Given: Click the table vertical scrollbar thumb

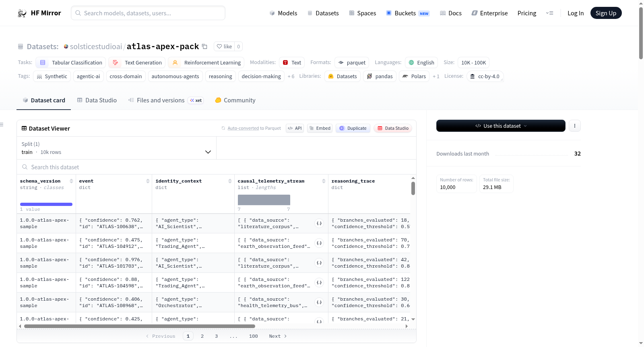Looking at the screenshot, I should click(413, 188).
